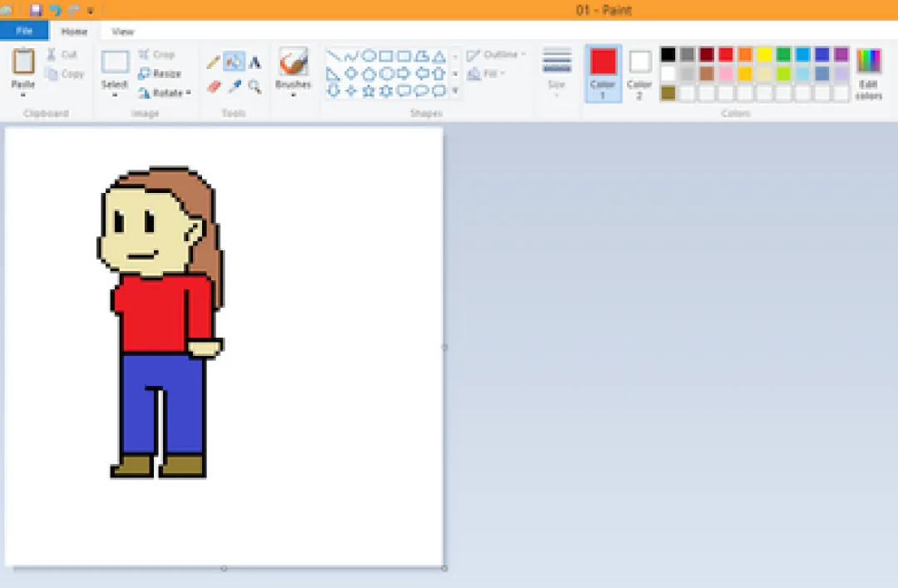Click the Redo arrow in the title bar
The image size is (898, 588).
click(73, 10)
